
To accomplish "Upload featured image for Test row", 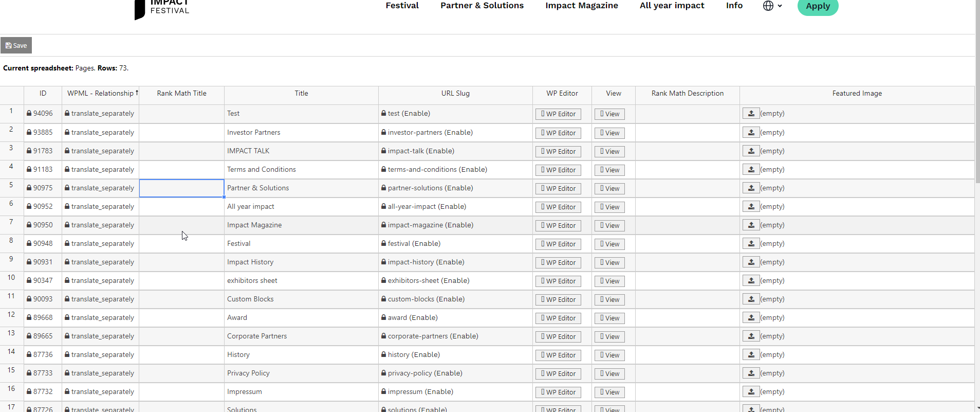I will (x=751, y=114).
